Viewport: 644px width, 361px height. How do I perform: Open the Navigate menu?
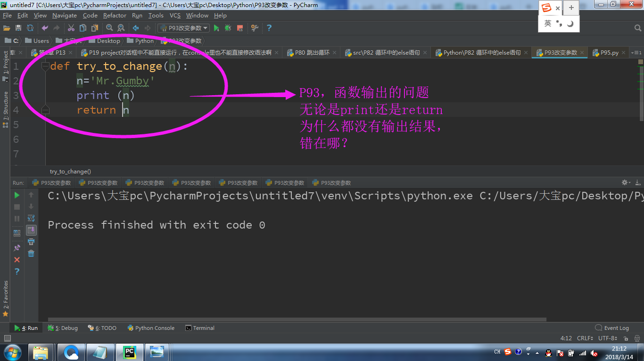click(x=65, y=16)
